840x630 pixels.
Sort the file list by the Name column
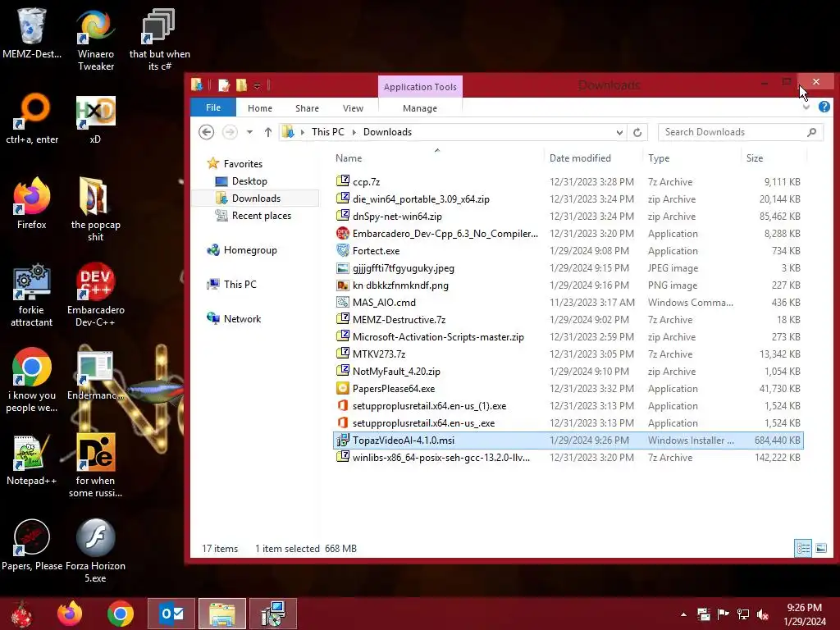pos(436,158)
